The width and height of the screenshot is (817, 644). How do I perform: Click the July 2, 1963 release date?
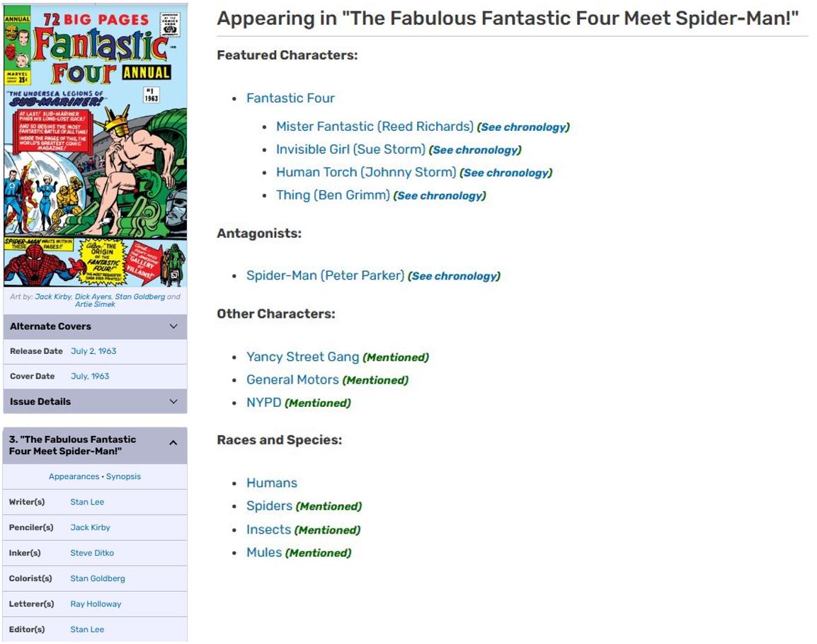tap(93, 351)
